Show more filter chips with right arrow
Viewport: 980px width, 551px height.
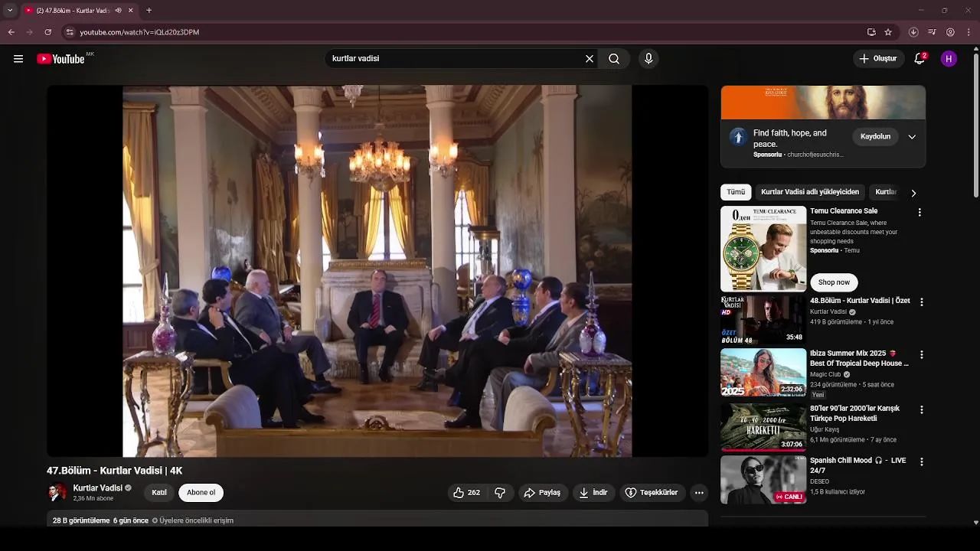click(913, 193)
